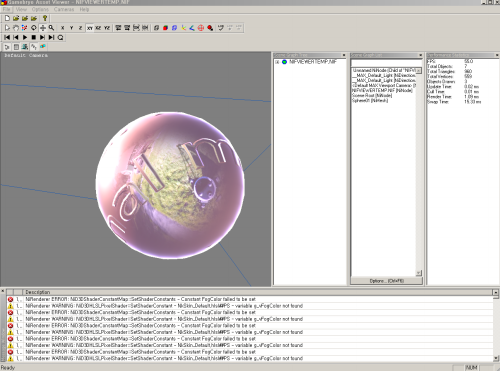Select Sphere01 [NiMesh] in the list

pyautogui.click(x=370, y=100)
